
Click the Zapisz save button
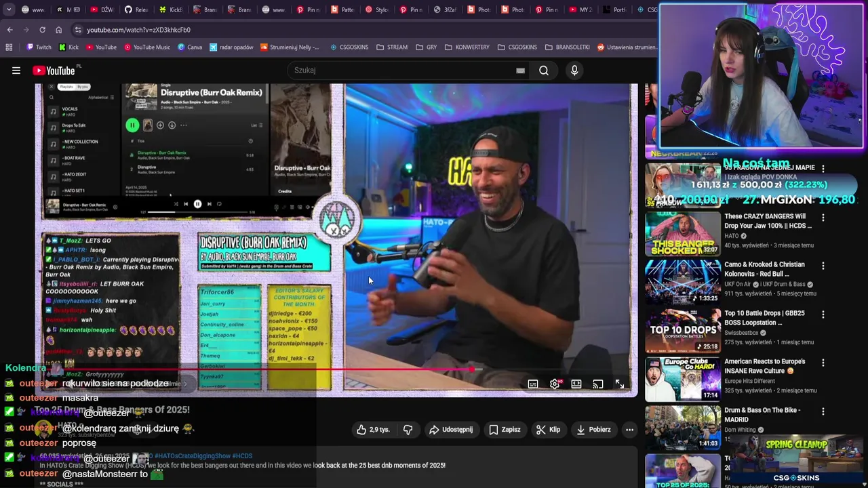505,430
